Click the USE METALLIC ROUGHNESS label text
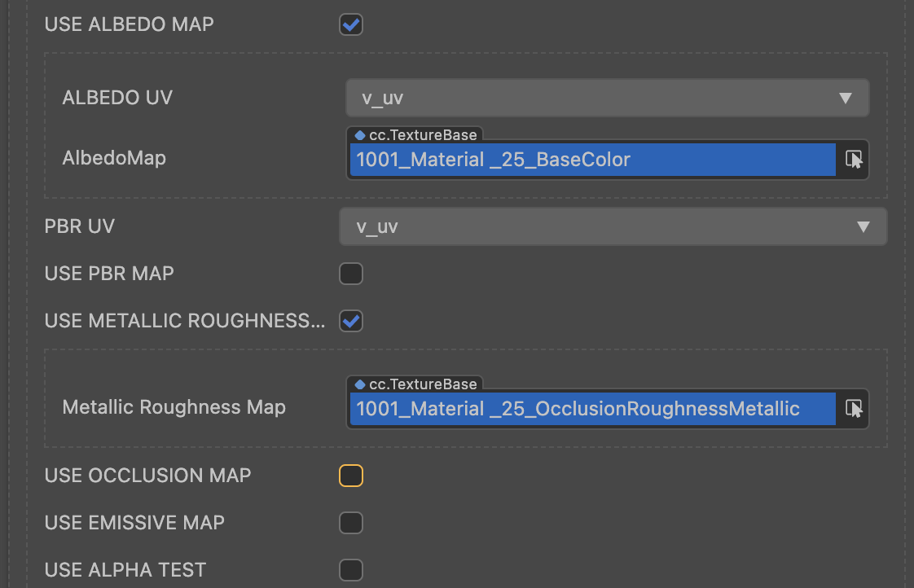The height and width of the screenshot is (588, 914). (x=184, y=321)
